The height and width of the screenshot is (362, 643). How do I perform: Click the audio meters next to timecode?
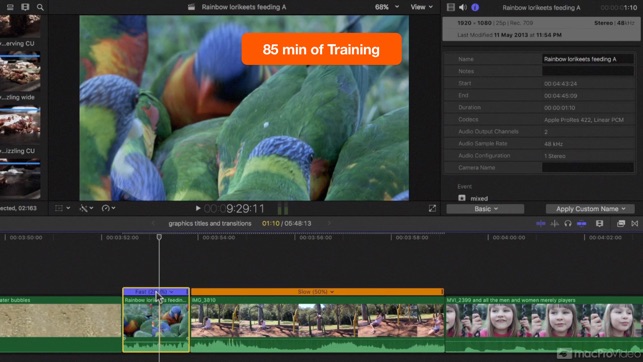click(283, 208)
